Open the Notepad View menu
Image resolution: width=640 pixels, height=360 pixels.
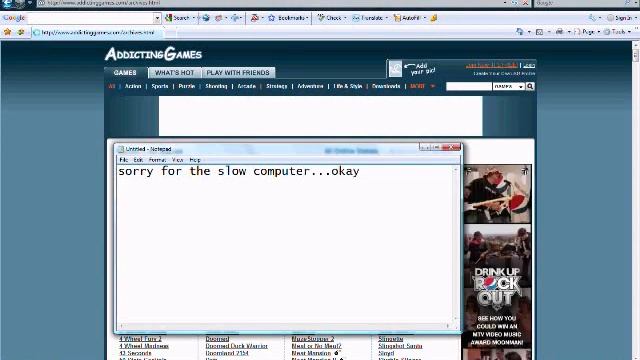point(178,160)
